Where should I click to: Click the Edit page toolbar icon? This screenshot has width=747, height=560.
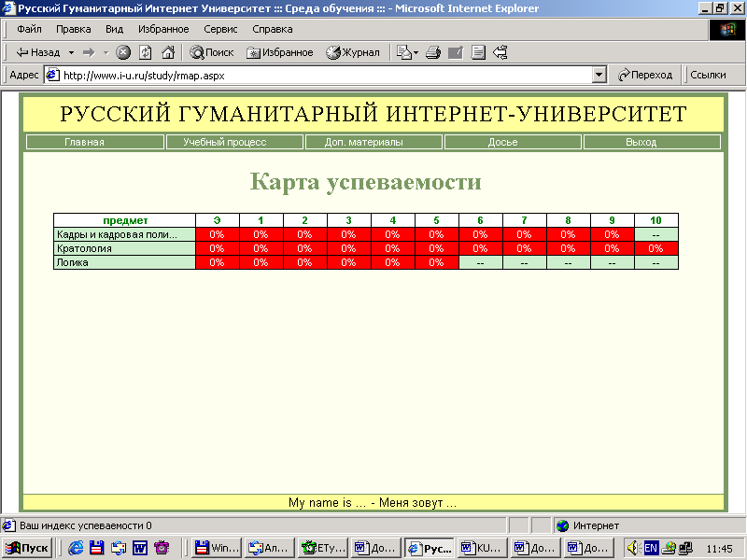pos(456,52)
